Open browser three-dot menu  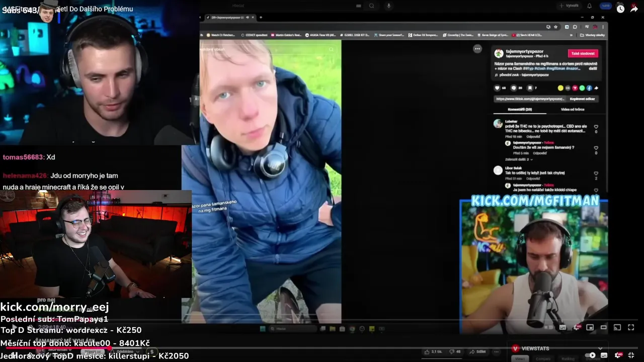(x=603, y=27)
